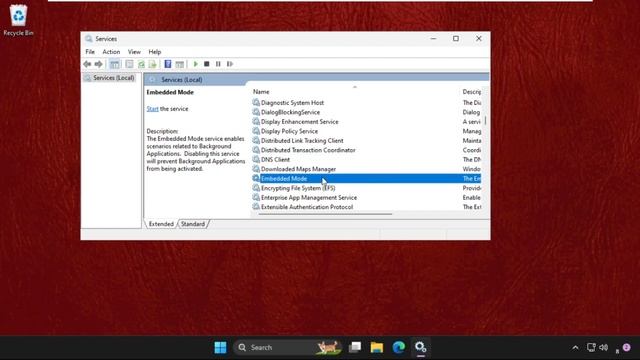The width and height of the screenshot is (640, 360).
Task: Select the Embedded Mode service row
Action: click(x=366, y=178)
